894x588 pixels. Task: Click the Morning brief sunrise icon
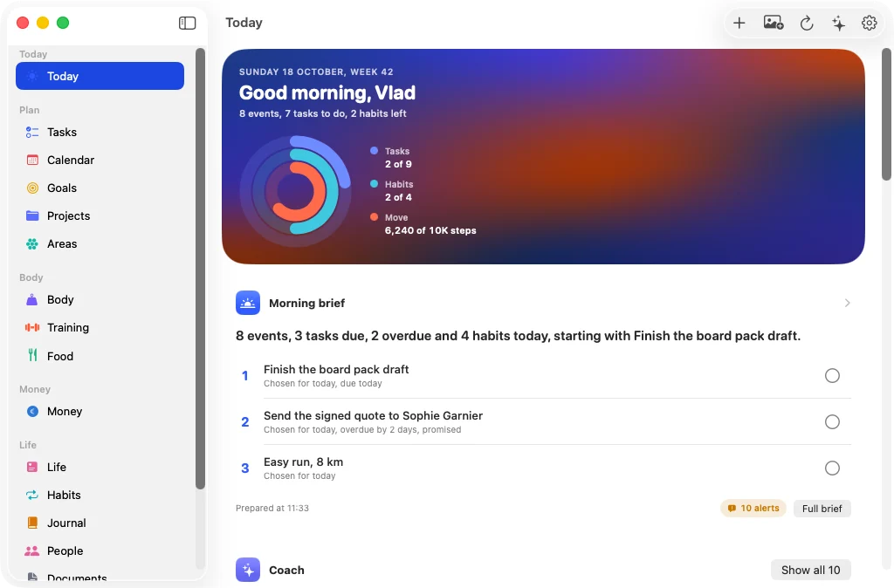248,303
